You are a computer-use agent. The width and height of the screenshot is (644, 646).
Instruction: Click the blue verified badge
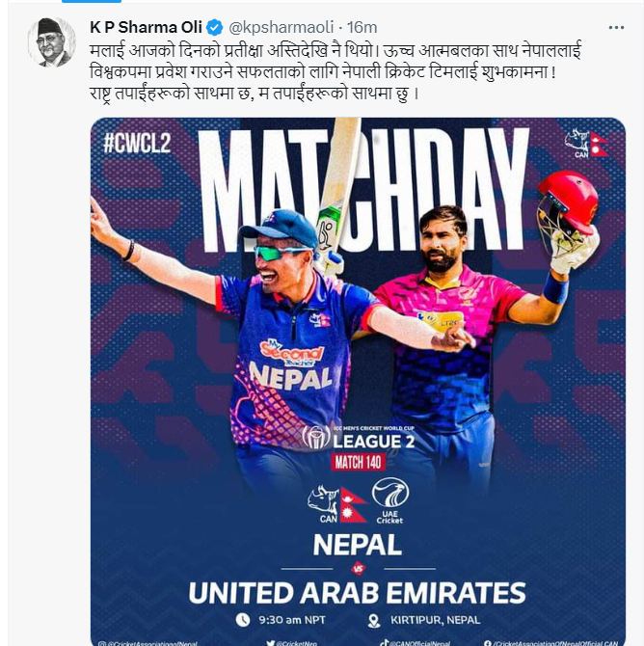(214, 28)
